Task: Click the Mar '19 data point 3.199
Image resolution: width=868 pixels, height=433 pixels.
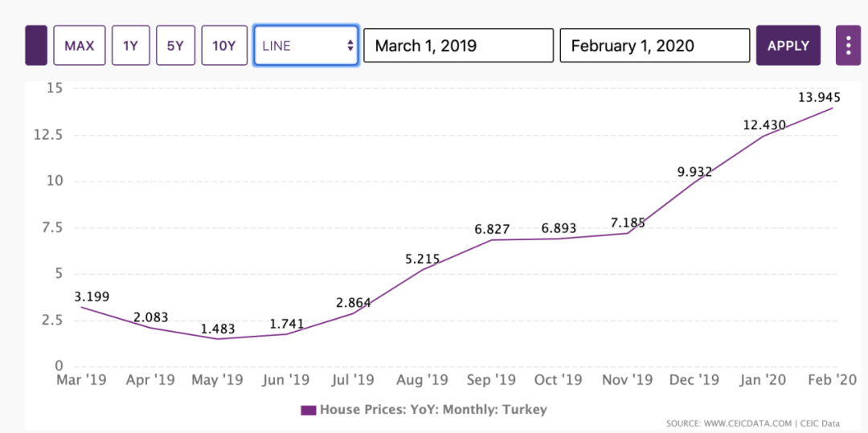Action: tap(80, 307)
